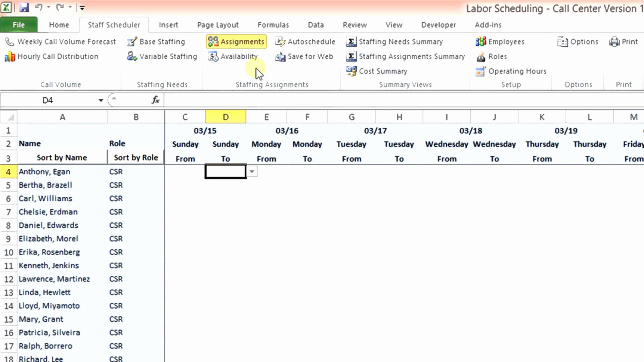The width and height of the screenshot is (644, 362).
Task: Switch to the Add-Ins tab
Action: pos(488,25)
